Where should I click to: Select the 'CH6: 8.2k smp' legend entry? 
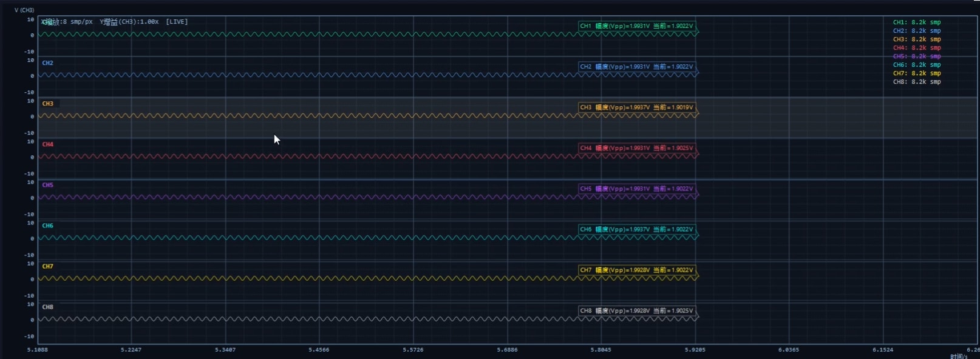(916, 65)
